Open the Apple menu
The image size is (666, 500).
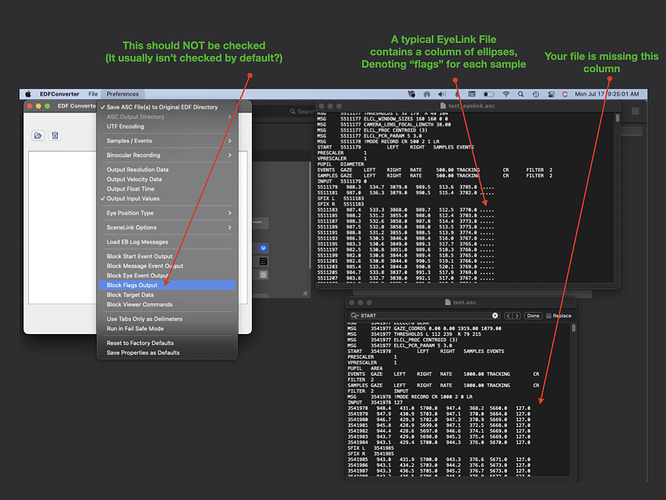(28, 94)
